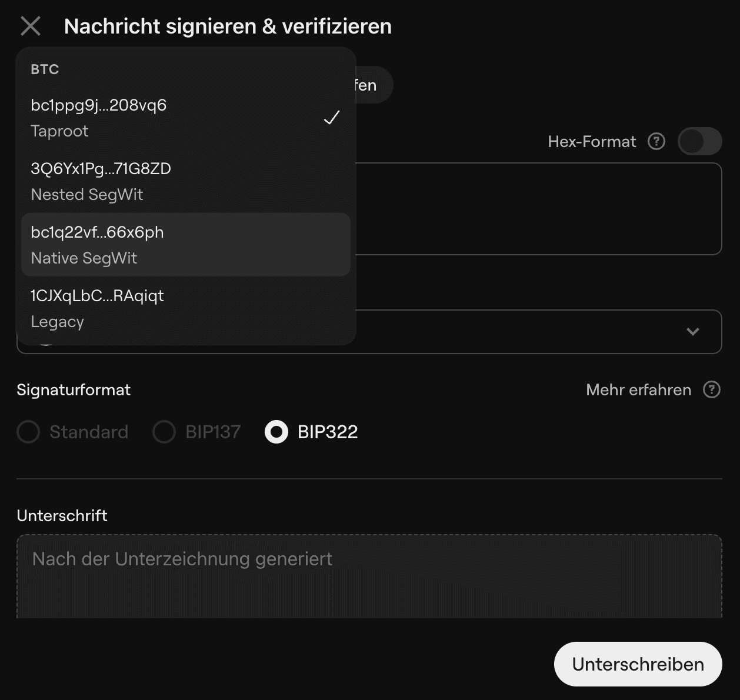Select the BIP137 signature format

click(196, 432)
